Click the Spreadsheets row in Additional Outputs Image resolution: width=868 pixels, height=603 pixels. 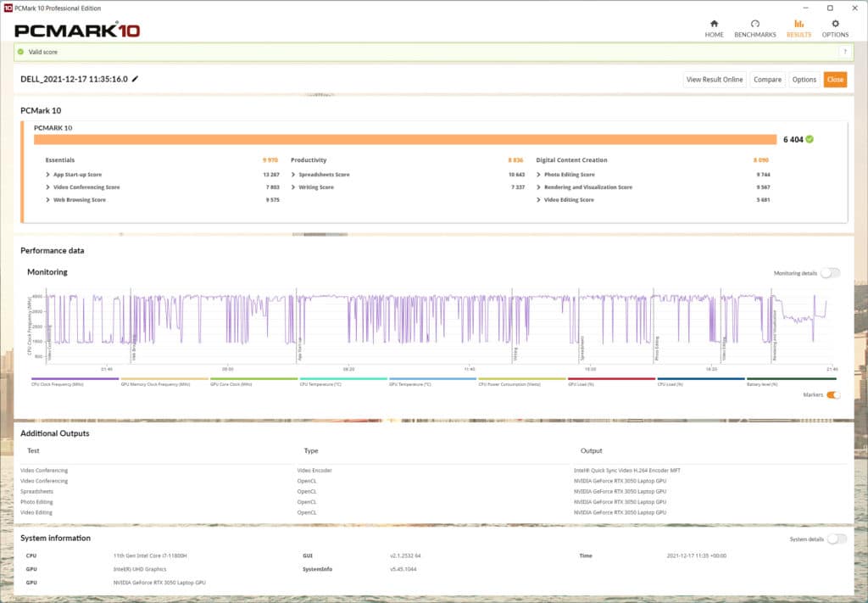point(433,491)
